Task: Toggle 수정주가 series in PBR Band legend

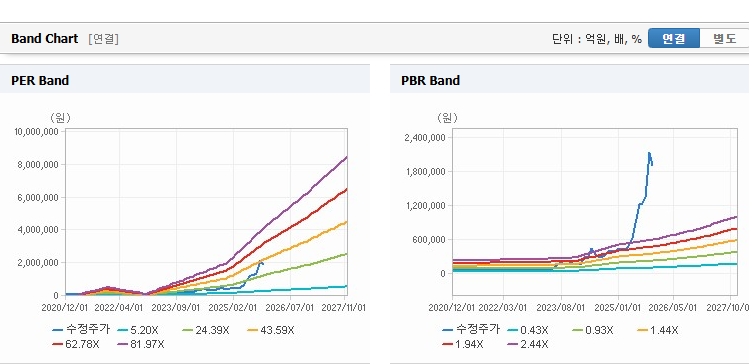Action: point(471,330)
